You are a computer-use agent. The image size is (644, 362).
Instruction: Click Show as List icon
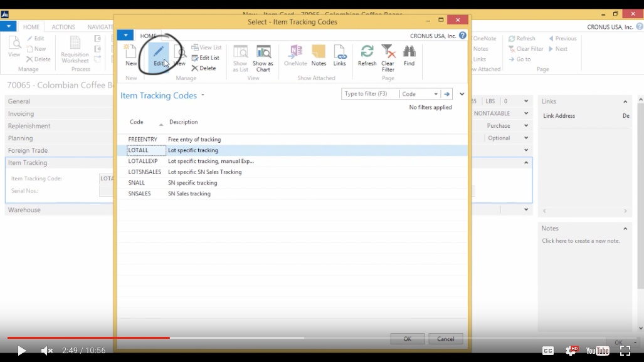pos(240,58)
